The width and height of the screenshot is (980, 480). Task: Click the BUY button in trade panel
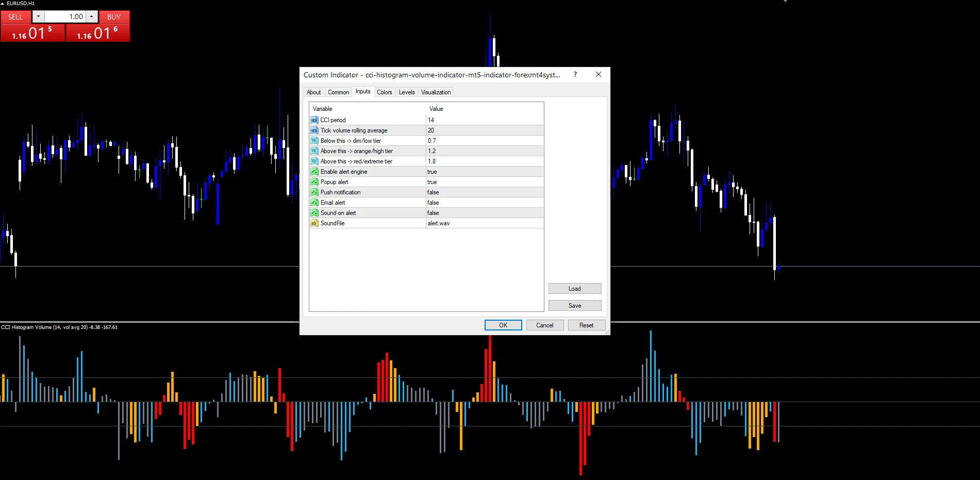114,17
